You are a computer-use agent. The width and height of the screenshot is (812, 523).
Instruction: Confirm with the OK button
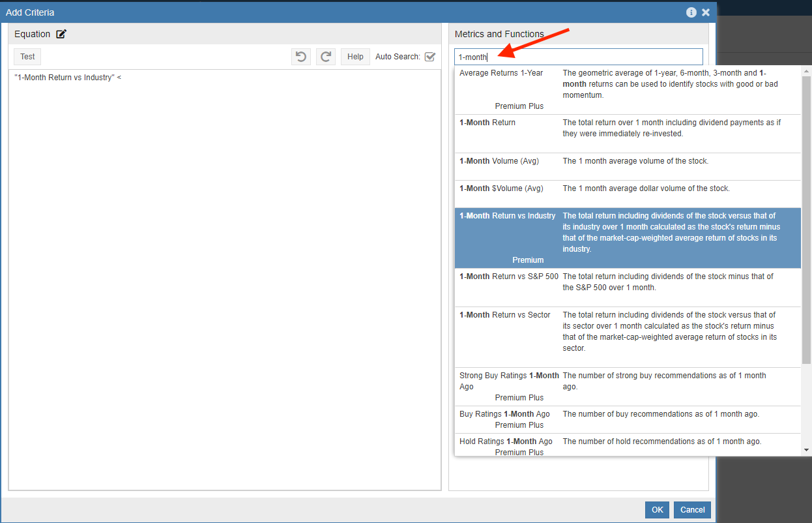(657, 510)
